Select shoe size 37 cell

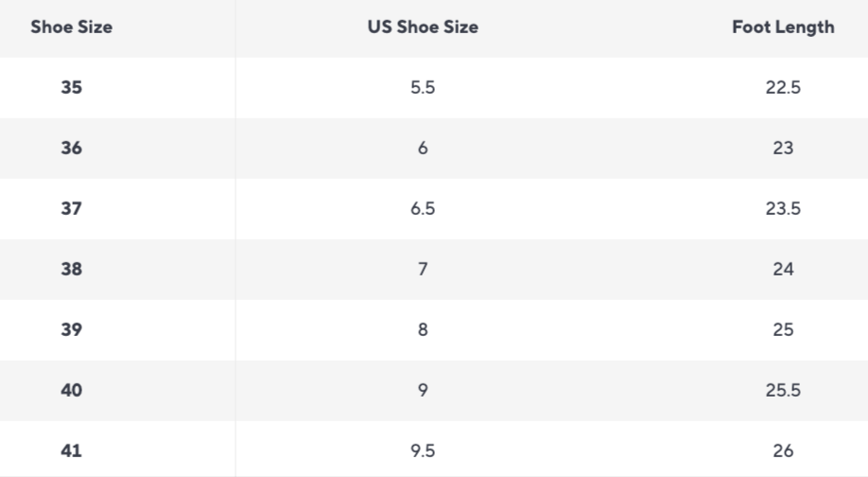[71, 209]
